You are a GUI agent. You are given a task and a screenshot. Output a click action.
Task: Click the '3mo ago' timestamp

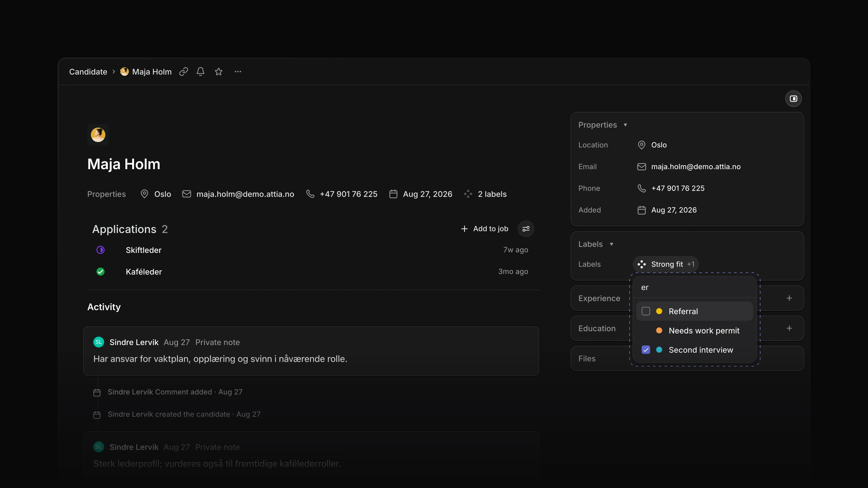[x=513, y=272]
